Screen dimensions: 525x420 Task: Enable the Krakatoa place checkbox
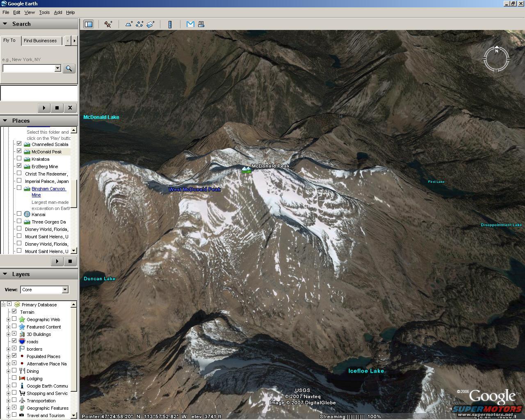tap(19, 158)
